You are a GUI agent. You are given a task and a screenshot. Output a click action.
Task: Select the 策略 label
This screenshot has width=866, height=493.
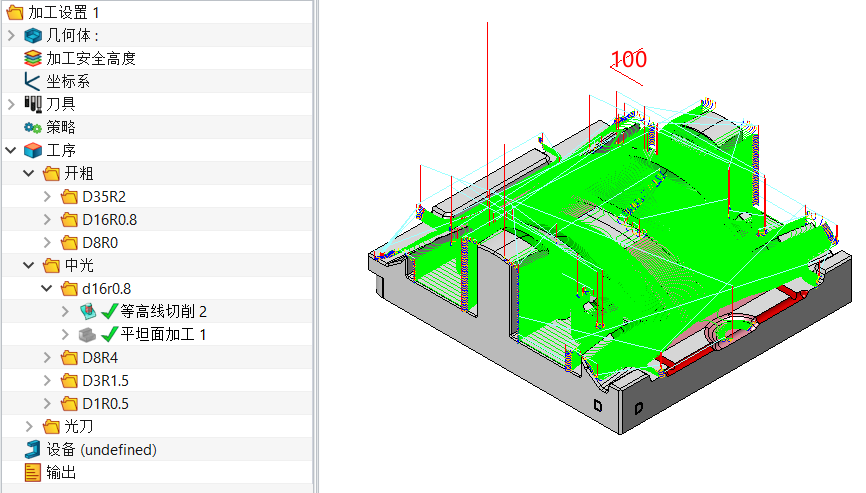(61, 128)
